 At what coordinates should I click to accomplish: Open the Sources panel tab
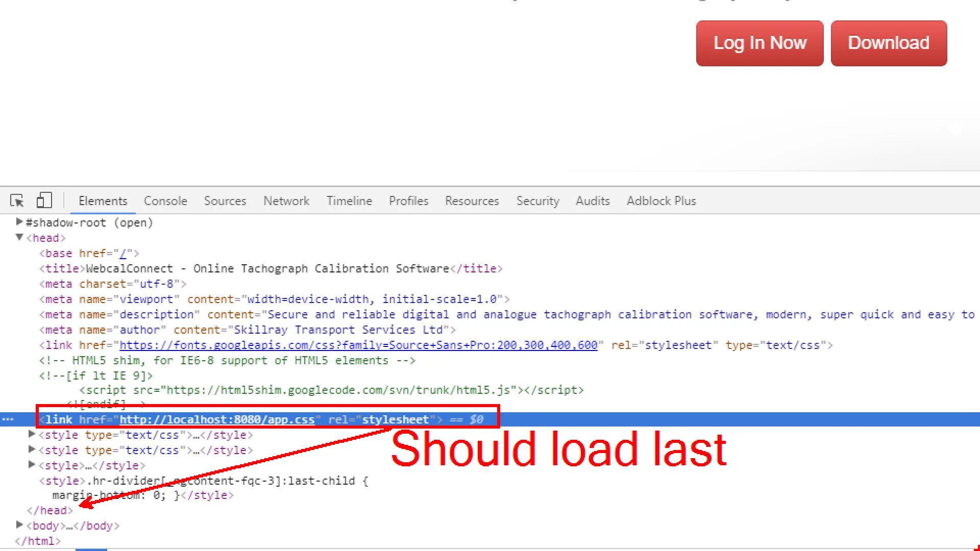(225, 201)
